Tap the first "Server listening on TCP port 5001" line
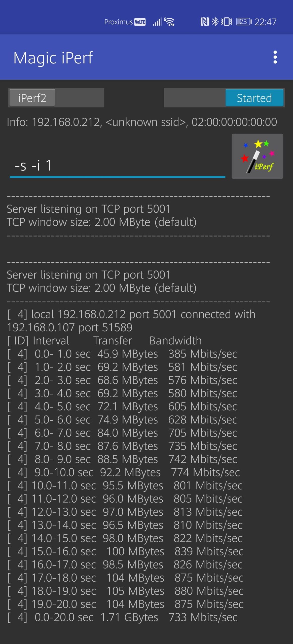 click(89, 209)
